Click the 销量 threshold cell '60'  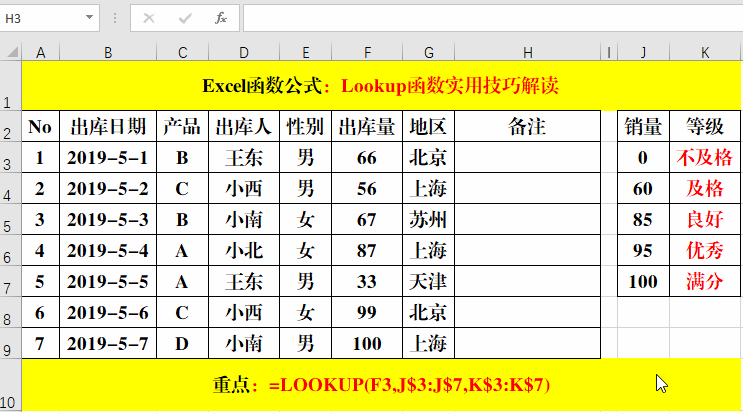point(643,188)
